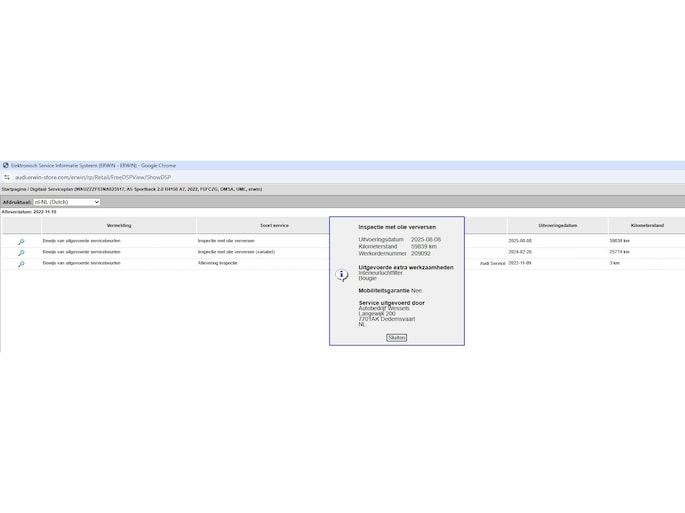
Task: Click the Audi Service cell in last row
Action: [492, 264]
